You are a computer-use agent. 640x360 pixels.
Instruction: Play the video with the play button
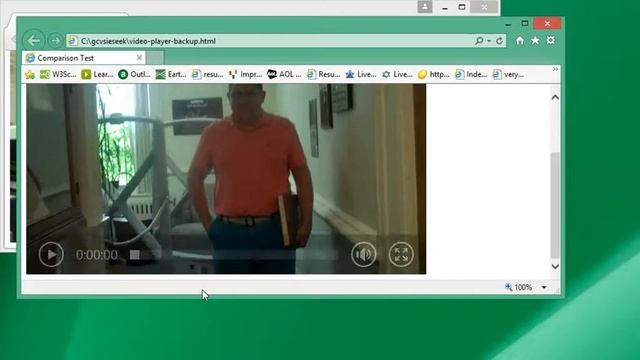51,254
